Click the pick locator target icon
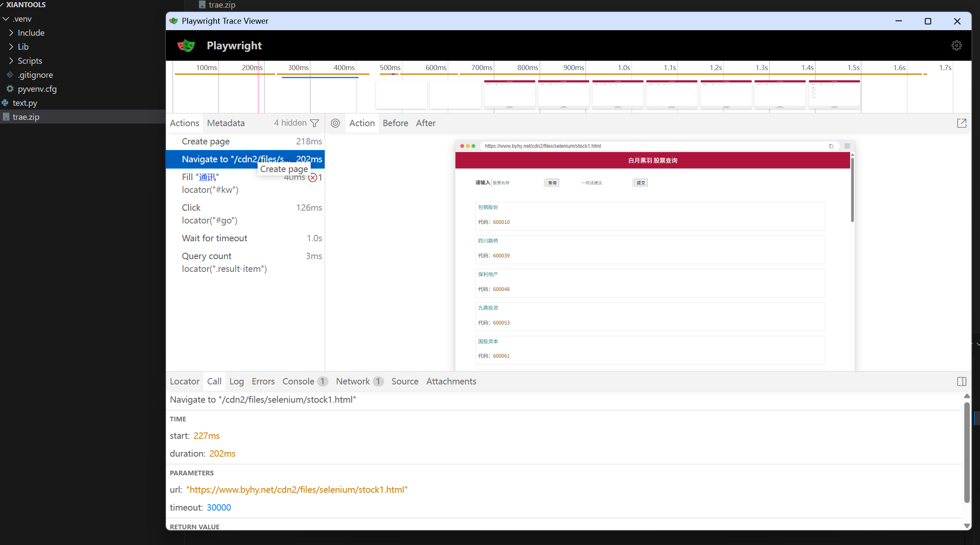 (335, 123)
